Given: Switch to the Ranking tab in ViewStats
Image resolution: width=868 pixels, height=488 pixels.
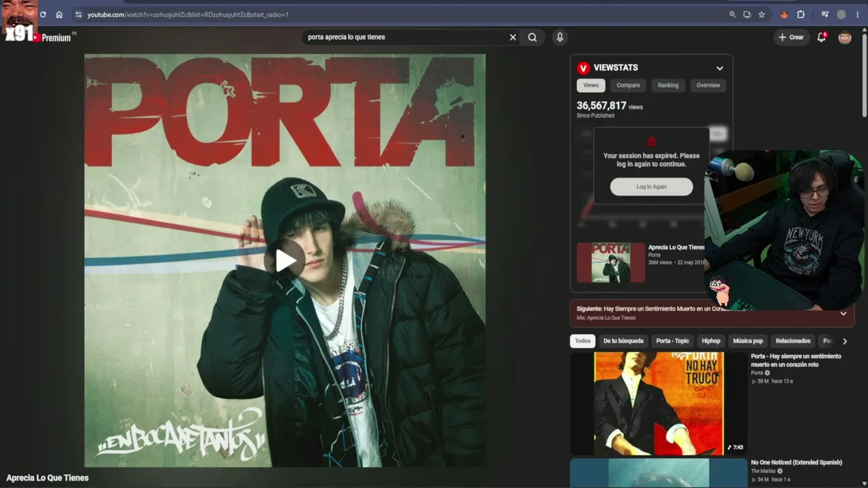Looking at the screenshot, I should tap(668, 85).
